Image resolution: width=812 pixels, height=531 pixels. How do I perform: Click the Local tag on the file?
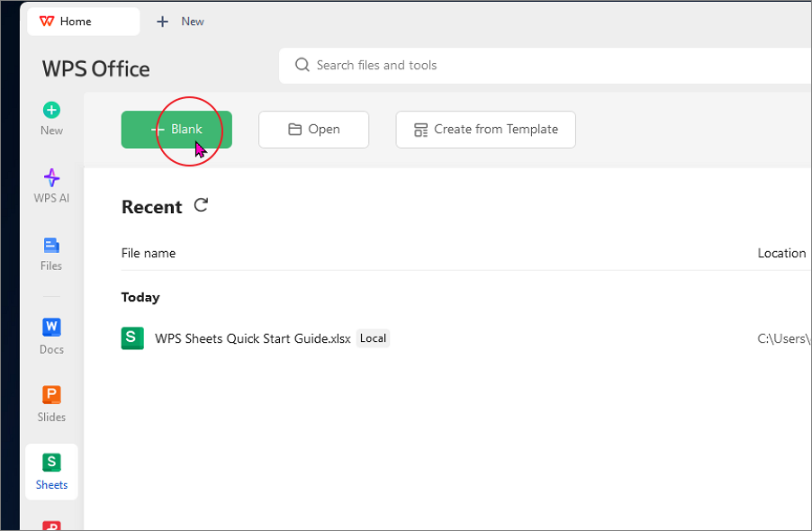click(373, 338)
